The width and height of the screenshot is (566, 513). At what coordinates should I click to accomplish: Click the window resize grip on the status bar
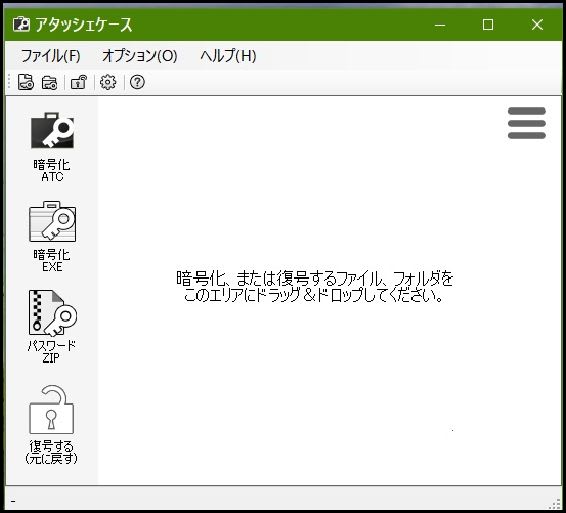click(556, 504)
